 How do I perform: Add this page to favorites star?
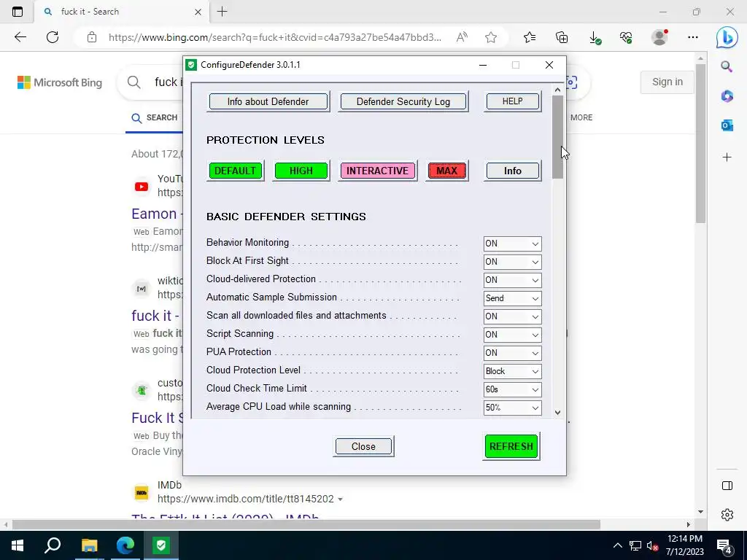coord(491,37)
